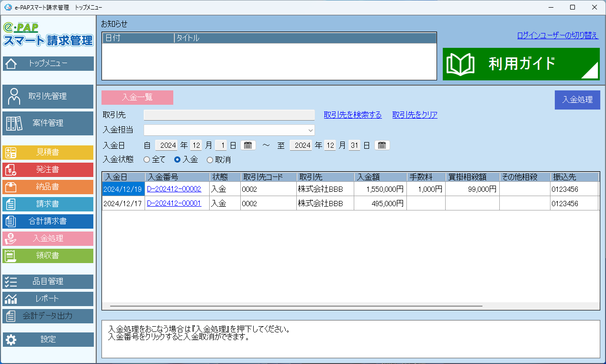Click the house icon for top menu
The height and width of the screenshot is (364, 606).
point(11,63)
